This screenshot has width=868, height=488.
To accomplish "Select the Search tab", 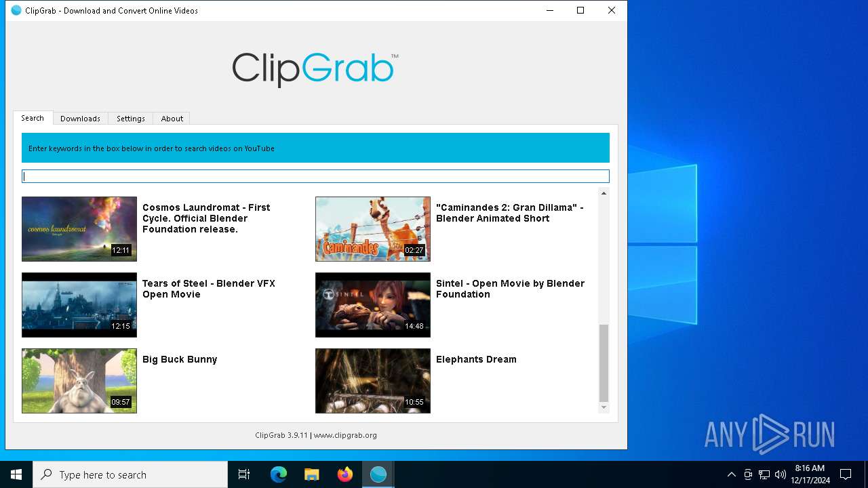I will [x=33, y=118].
